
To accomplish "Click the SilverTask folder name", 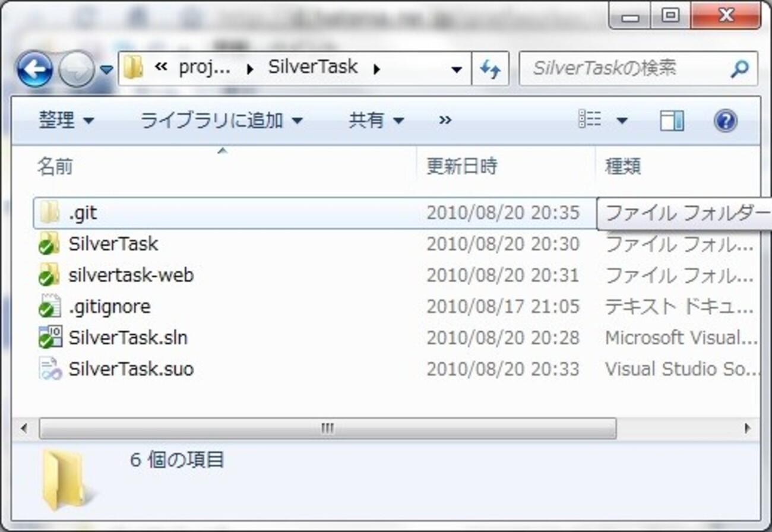I will (x=113, y=243).
